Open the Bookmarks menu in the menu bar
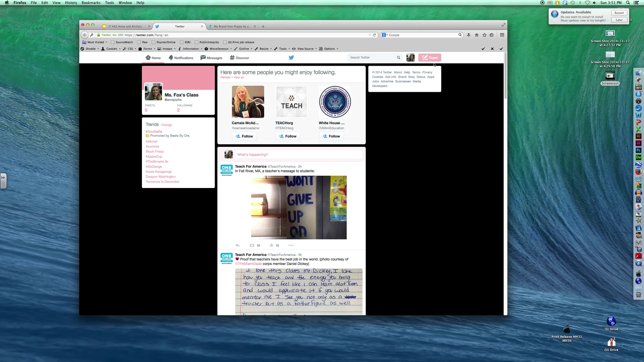 (91, 3)
